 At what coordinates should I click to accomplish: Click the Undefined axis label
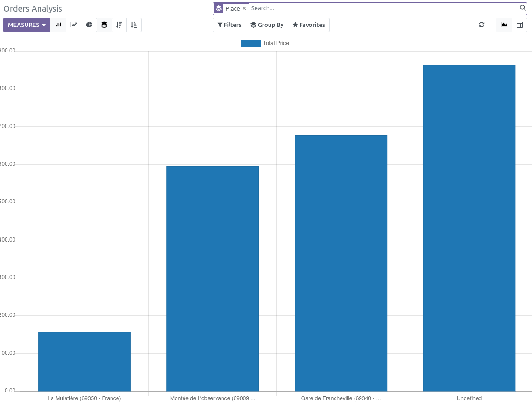pos(469,398)
